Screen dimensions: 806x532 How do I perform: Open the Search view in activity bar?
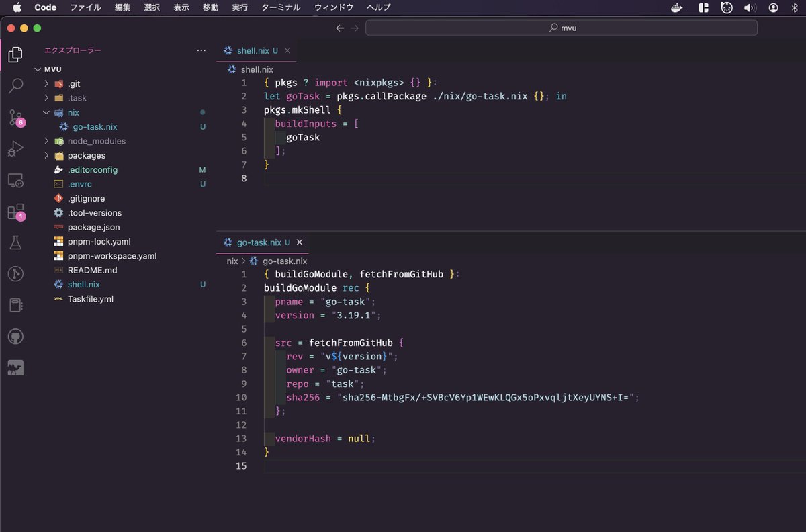(15, 86)
